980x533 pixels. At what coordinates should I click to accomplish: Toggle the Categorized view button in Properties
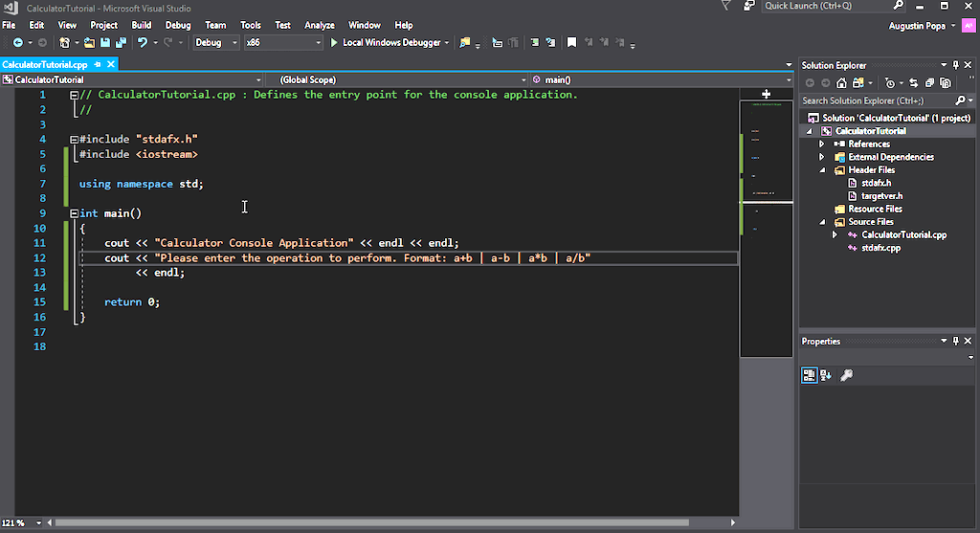pyautogui.click(x=809, y=376)
